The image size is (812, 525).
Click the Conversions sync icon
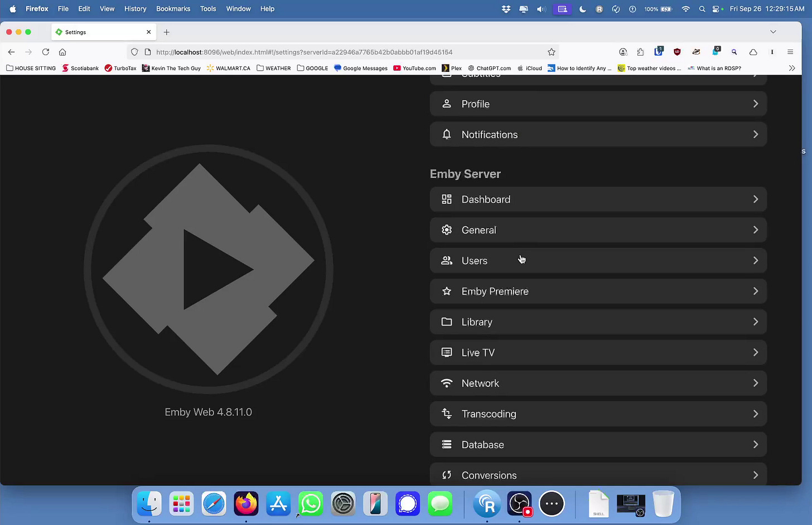[447, 475]
